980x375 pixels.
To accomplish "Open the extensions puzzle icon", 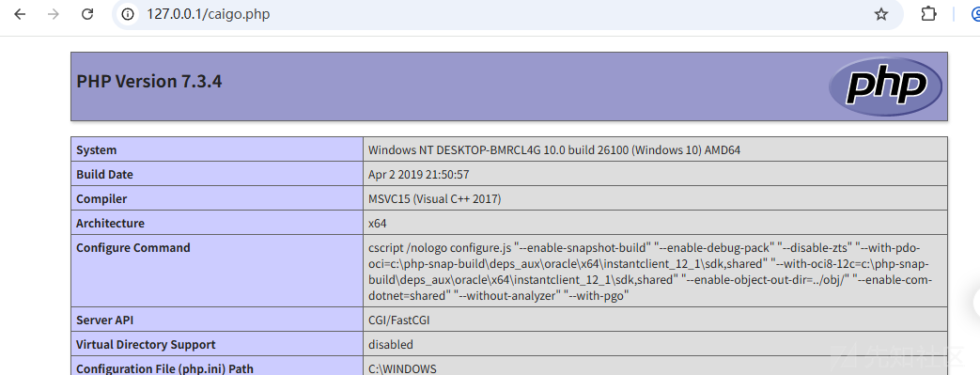I will (929, 14).
